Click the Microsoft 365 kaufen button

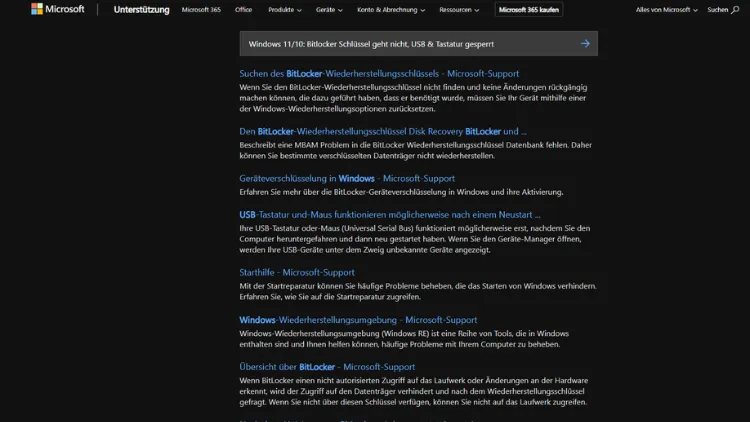529,10
